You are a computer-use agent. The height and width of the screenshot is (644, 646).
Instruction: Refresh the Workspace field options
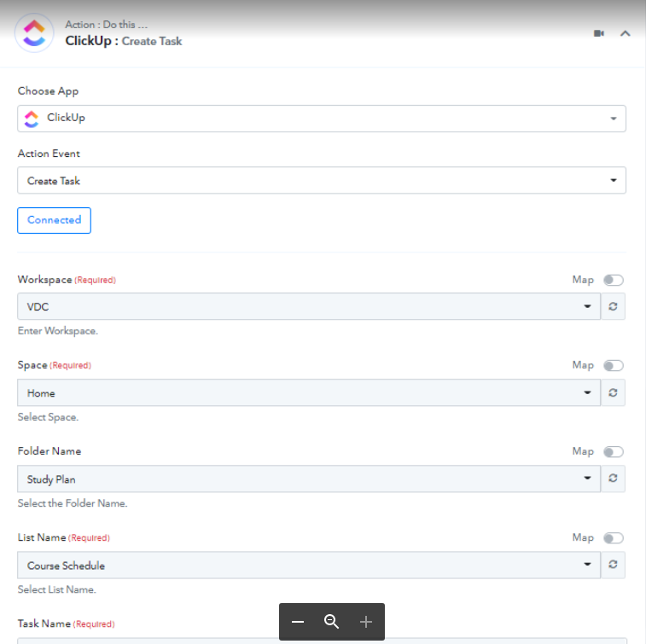613,306
